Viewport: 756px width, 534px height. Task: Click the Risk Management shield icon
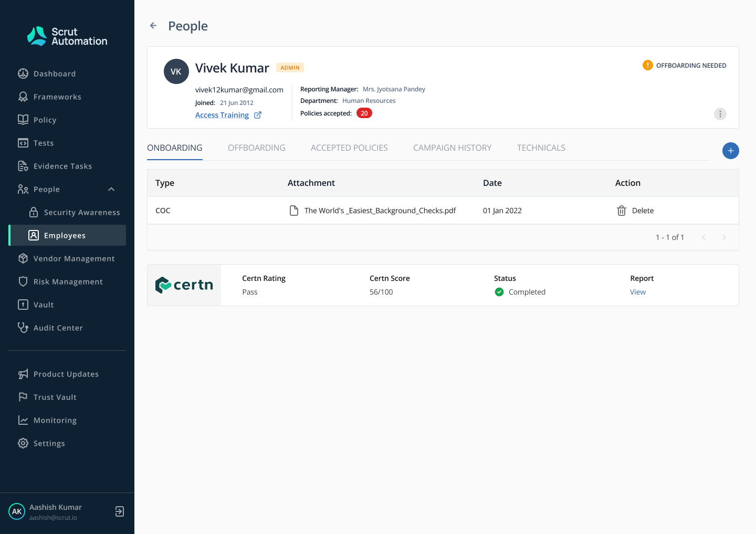coord(23,281)
